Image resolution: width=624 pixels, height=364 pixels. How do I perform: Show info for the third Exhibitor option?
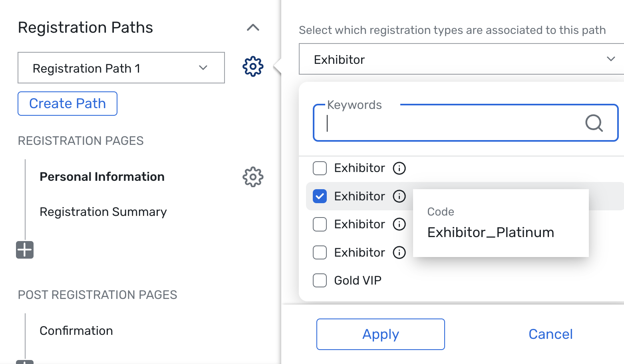click(x=399, y=224)
